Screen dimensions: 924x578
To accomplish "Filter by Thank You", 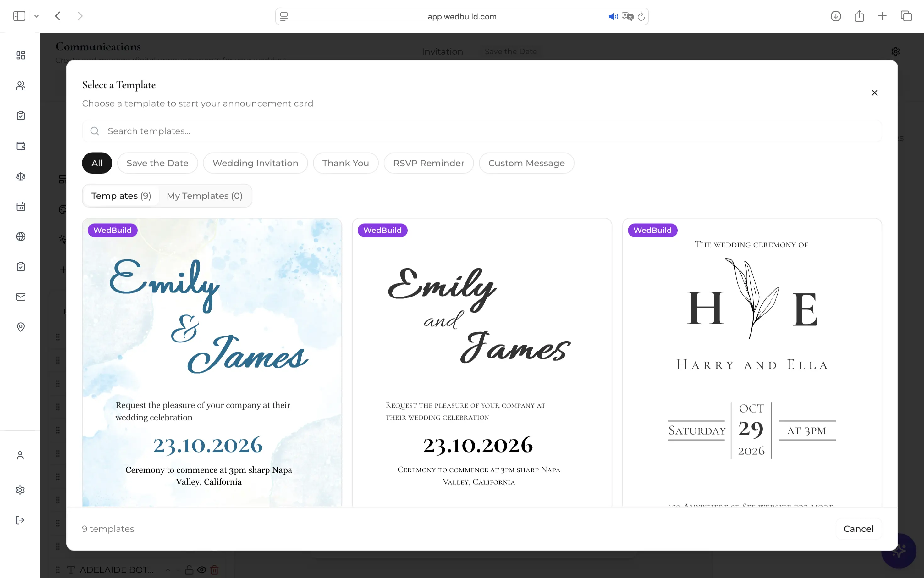I will [345, 163].
